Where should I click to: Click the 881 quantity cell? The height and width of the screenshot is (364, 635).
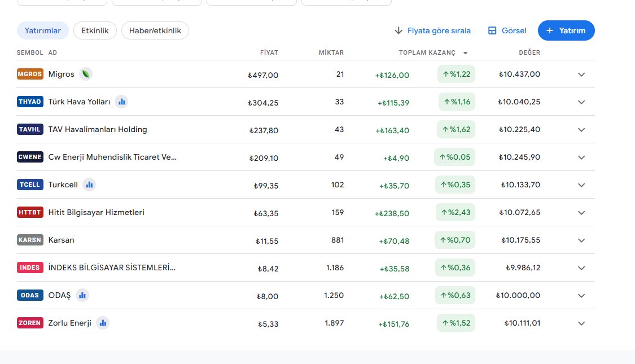338,240
